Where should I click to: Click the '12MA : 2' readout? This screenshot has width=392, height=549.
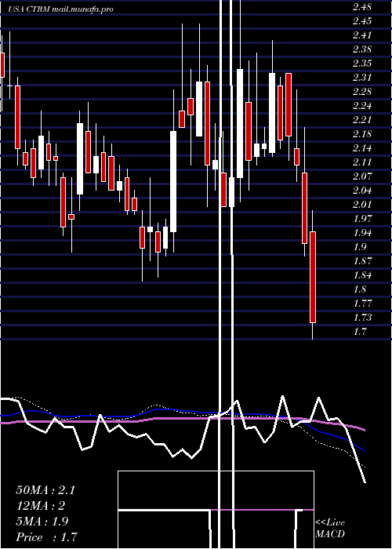41,506
